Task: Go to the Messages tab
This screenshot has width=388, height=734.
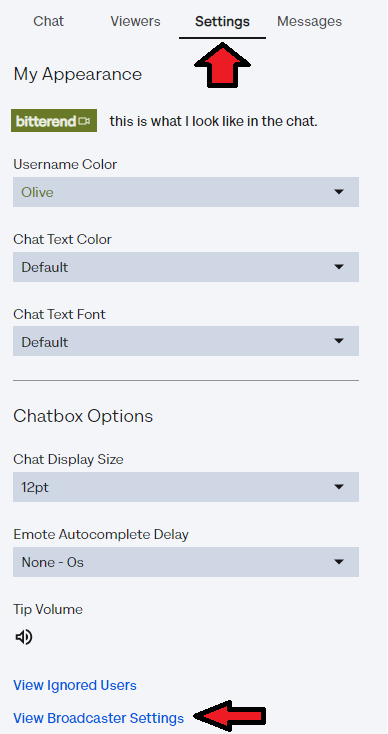Action: click(309, 22)
